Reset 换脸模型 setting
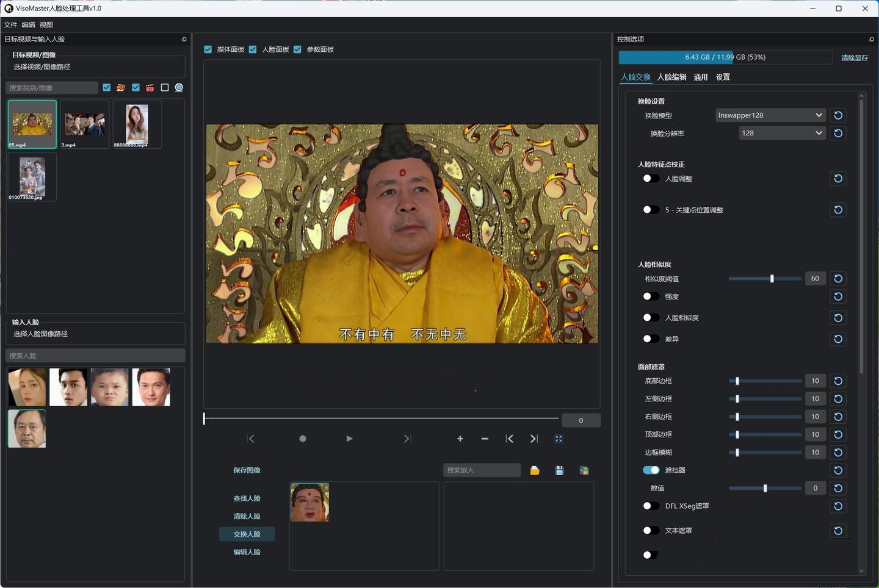The image size is (879, 588). (838, 115)
